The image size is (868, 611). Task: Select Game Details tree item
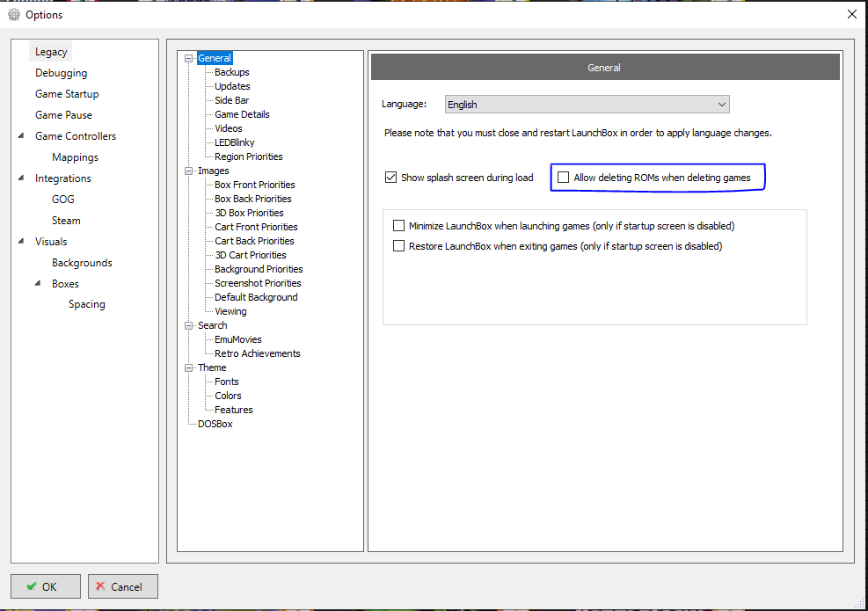click(242, 114)
